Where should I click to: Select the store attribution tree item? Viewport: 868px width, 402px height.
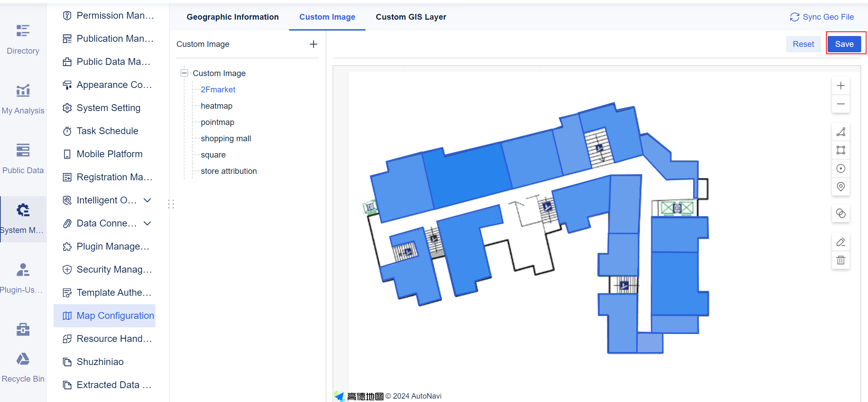click(x=229, y=171)
